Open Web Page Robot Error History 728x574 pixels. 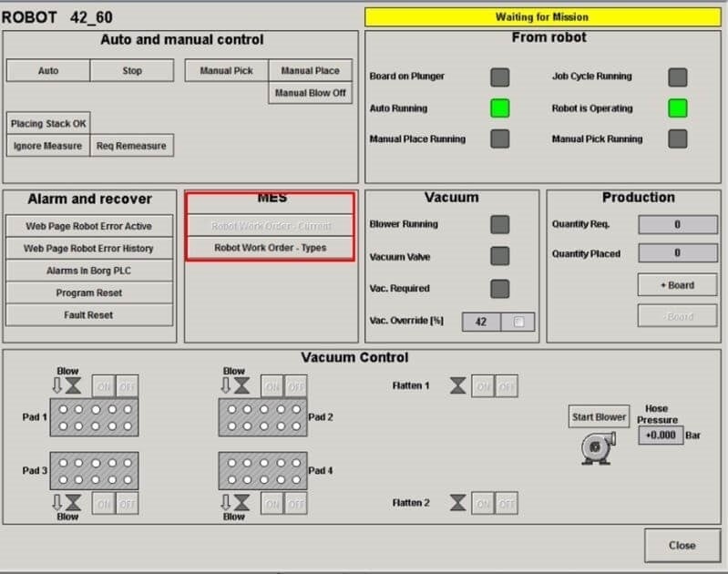tap(88, 249)
